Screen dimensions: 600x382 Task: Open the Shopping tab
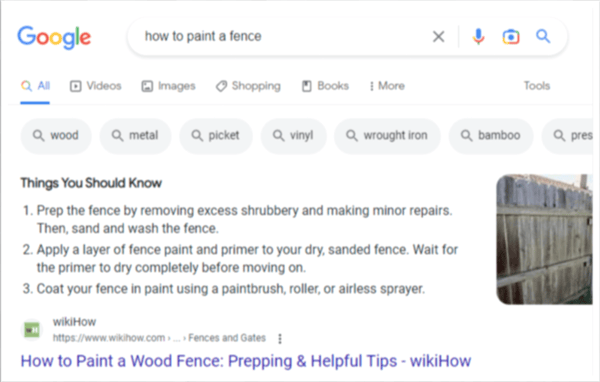[x=248, y=86]
